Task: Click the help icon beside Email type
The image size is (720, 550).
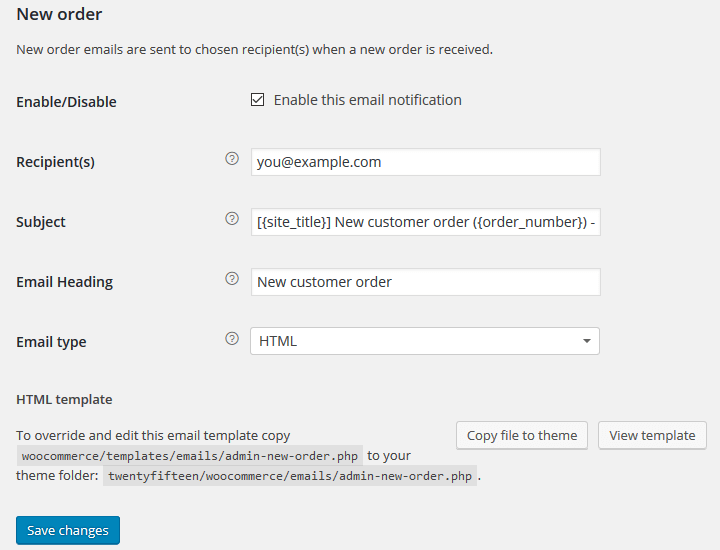Action: point(232,338)
